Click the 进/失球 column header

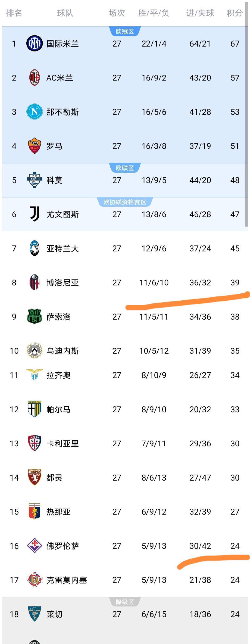tap(200, 13)
